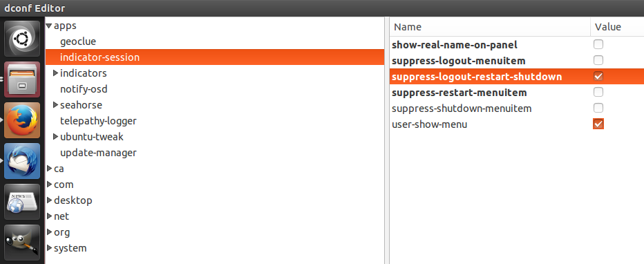Expand the org schema branch
Viewport: 644px width, 264px height.
click(x=49, y=232)
